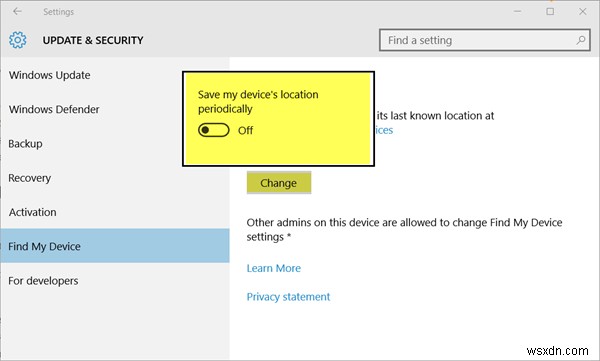
Task: Click the 'its last known location at' text
Action: tap(435, 116)
